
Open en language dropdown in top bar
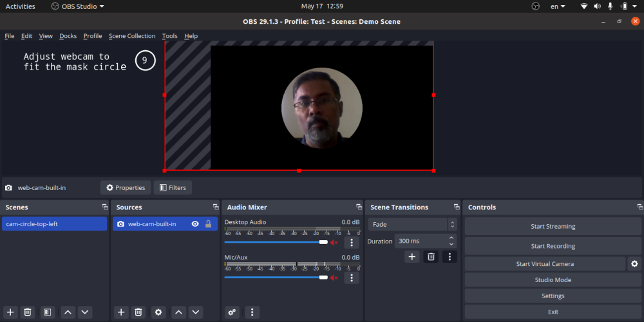click(x=558, y=6)
